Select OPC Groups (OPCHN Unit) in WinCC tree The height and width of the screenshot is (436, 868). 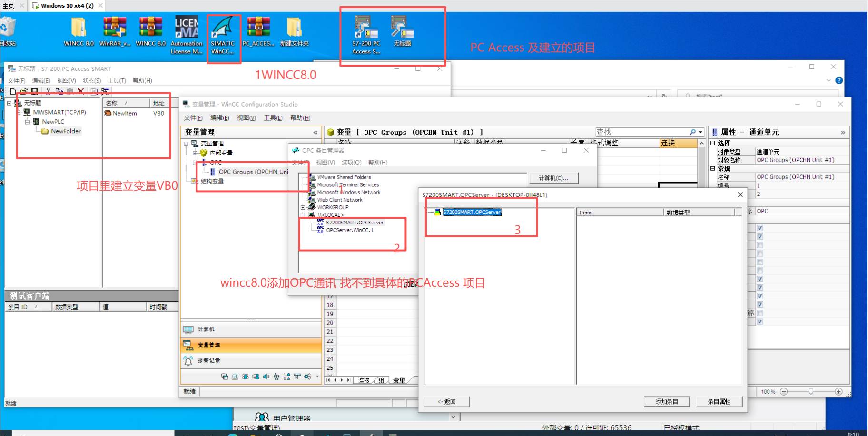(x=253, y=172)
